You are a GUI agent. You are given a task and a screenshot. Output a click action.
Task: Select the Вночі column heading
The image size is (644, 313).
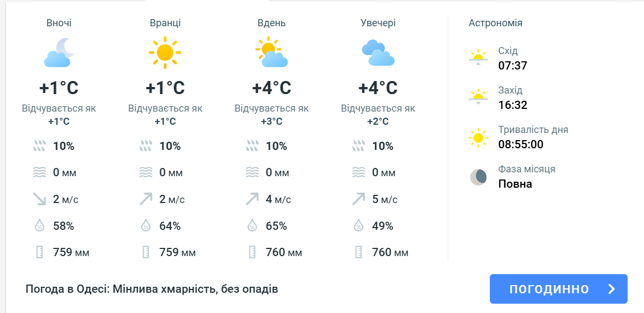[59, 23]
